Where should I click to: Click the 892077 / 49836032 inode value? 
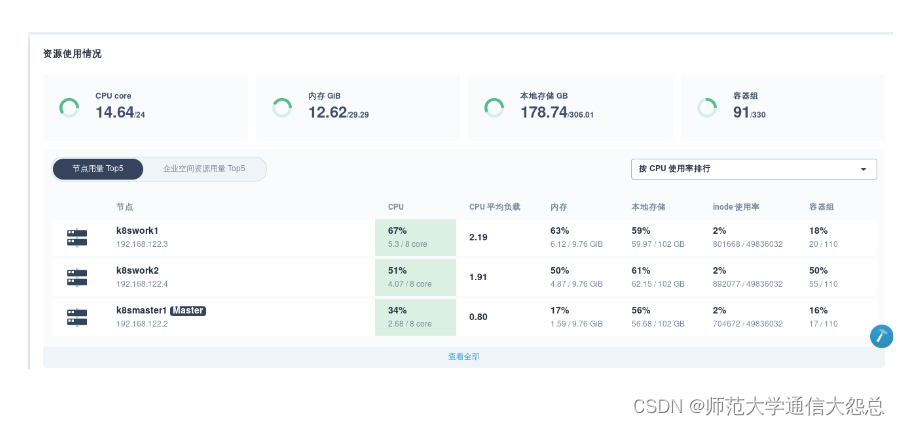click(747, 284)
